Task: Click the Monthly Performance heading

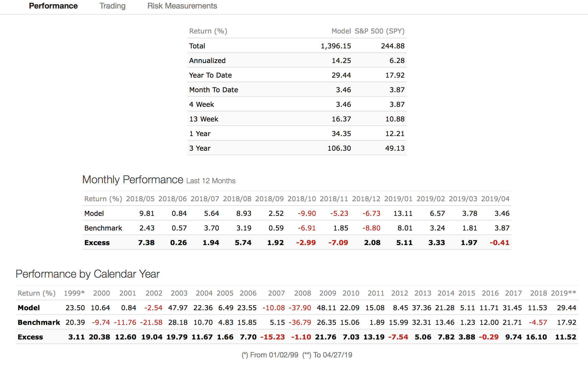Action: (133, 180)
